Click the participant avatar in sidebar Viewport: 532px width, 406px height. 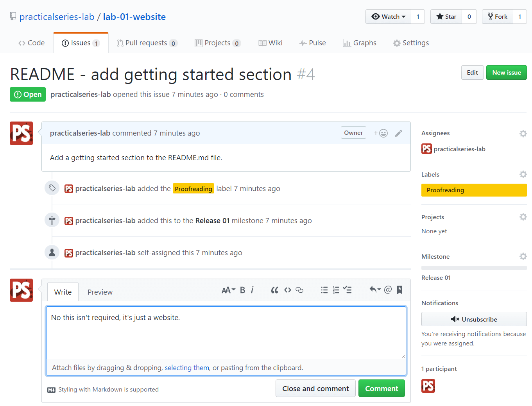[x=428, y=386]
